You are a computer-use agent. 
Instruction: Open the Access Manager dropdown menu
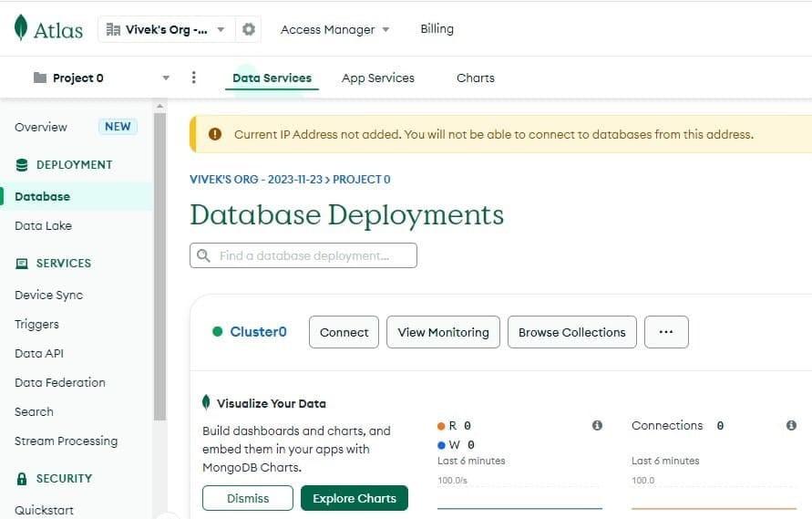pyautogui.click(x=334, y=29)
